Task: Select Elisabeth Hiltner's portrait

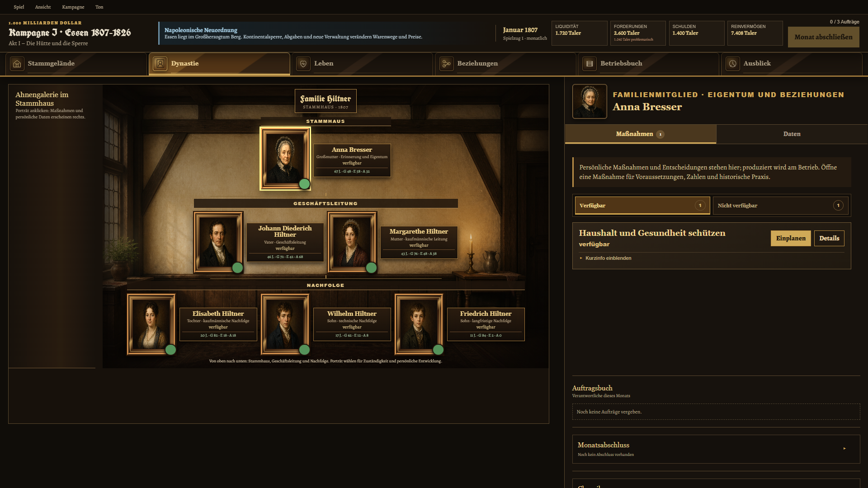Action: [x=151, y=324]
